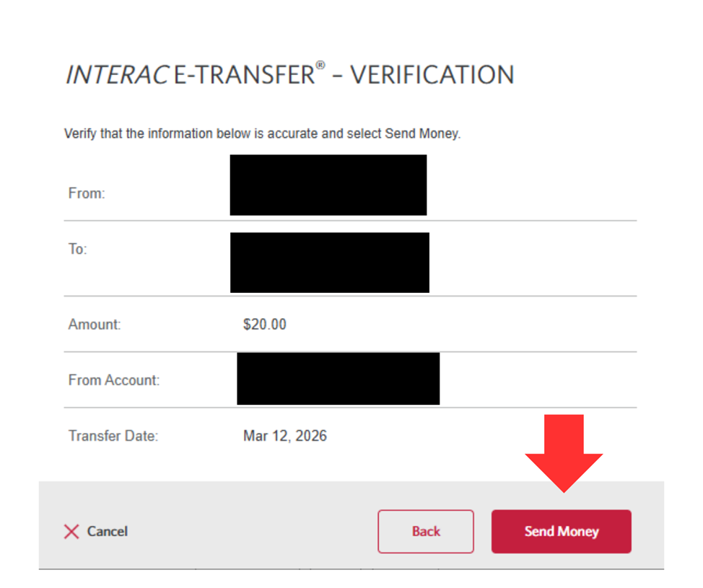Image resolution: width=703 pixels, height=588 pixels.
Task: Click the $20.00 amount value
Action: [x=264, y=325]
